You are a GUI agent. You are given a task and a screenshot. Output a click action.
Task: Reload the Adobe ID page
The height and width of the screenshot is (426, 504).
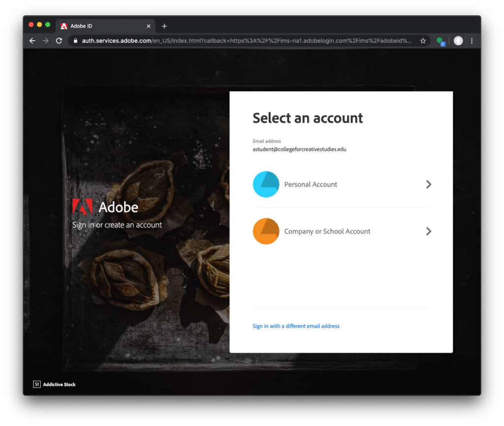coord(59,41)
